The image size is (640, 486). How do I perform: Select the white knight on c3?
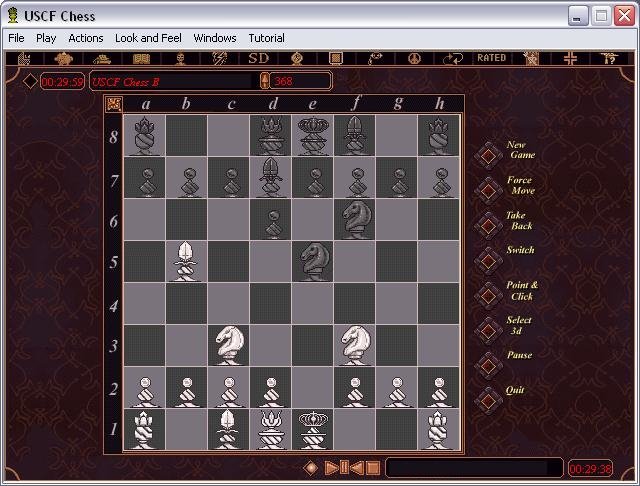[x=229, y=345]
